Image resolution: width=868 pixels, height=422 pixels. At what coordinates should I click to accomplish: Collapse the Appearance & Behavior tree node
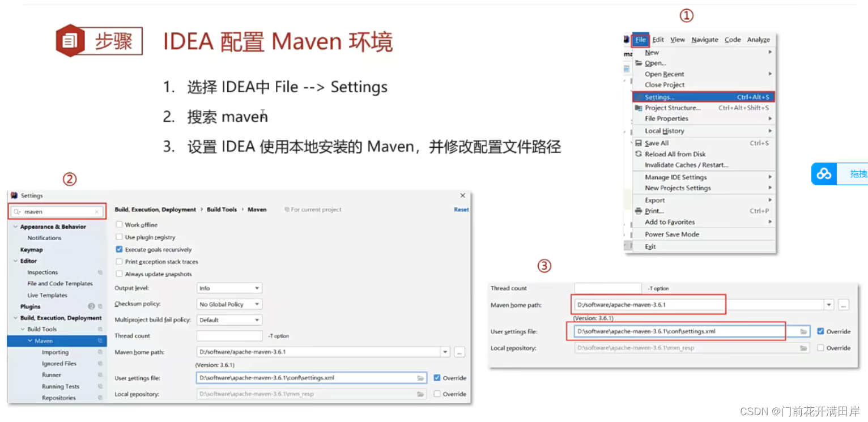click(x=15, y=227)
